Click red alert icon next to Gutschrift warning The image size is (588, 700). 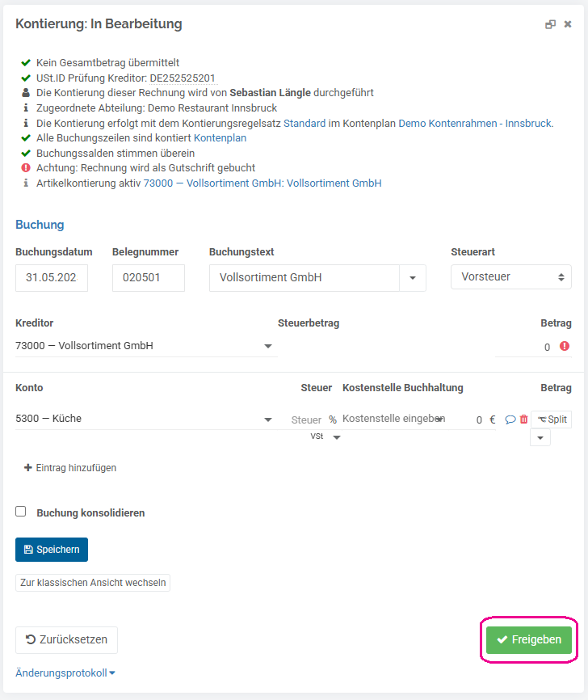click(26, 168)
